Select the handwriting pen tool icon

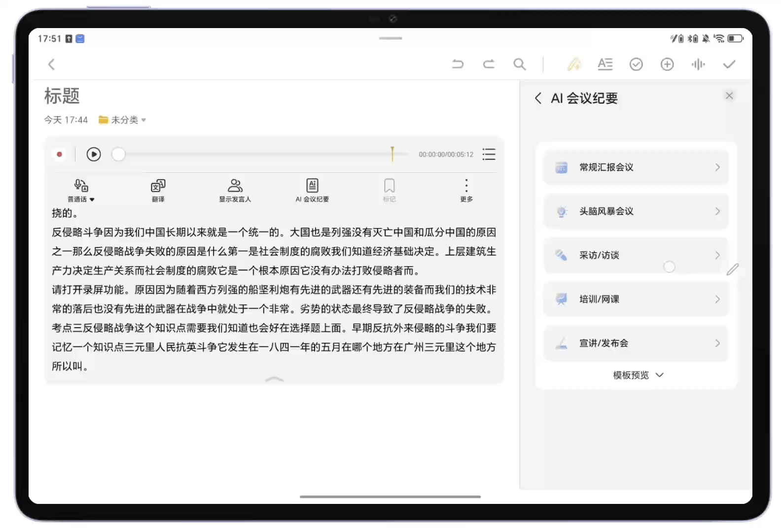pyautogui.click(x=573, y=64)
